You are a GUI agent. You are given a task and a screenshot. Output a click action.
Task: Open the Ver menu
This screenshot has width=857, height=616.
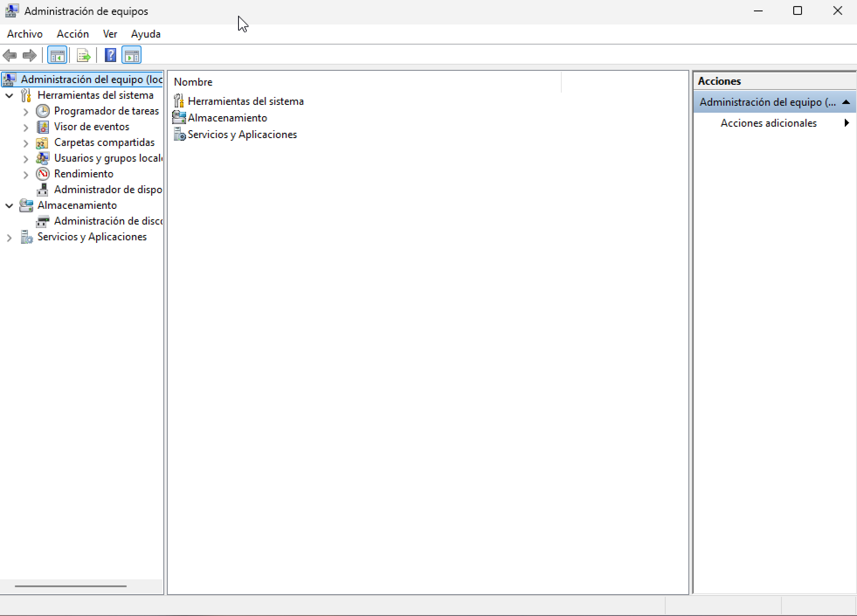tap(110, 34)
